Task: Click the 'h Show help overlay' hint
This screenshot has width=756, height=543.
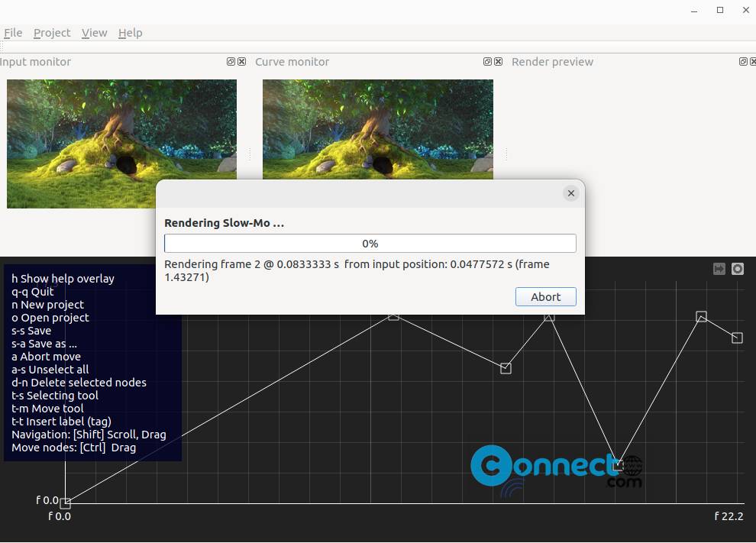Action: click(63, 279)
